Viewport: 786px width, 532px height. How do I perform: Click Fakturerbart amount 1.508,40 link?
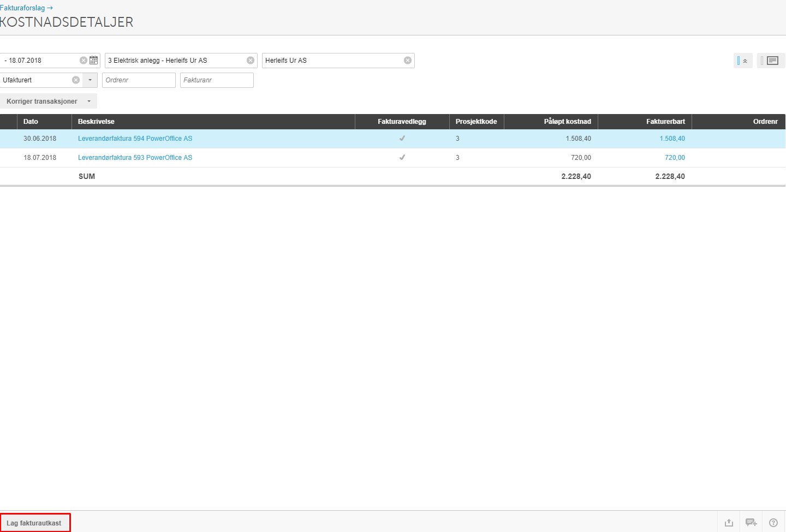[x=672, y=139]
